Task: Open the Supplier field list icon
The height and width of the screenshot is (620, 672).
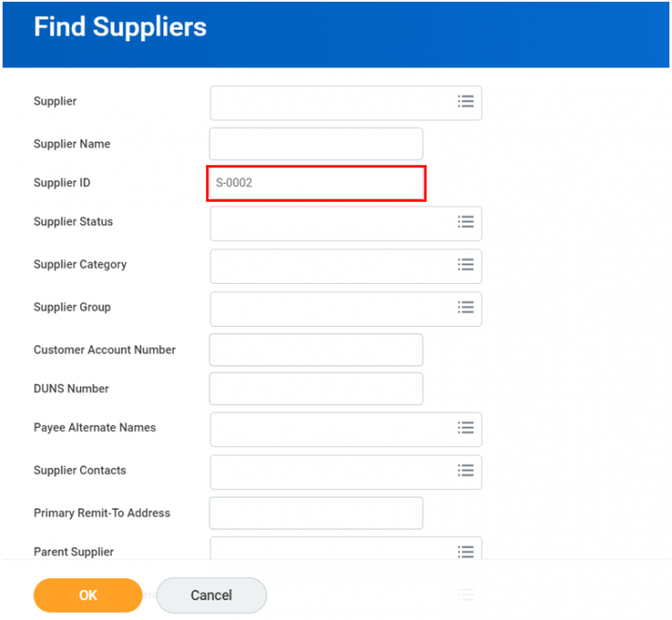Action: (x=466, y=102)
